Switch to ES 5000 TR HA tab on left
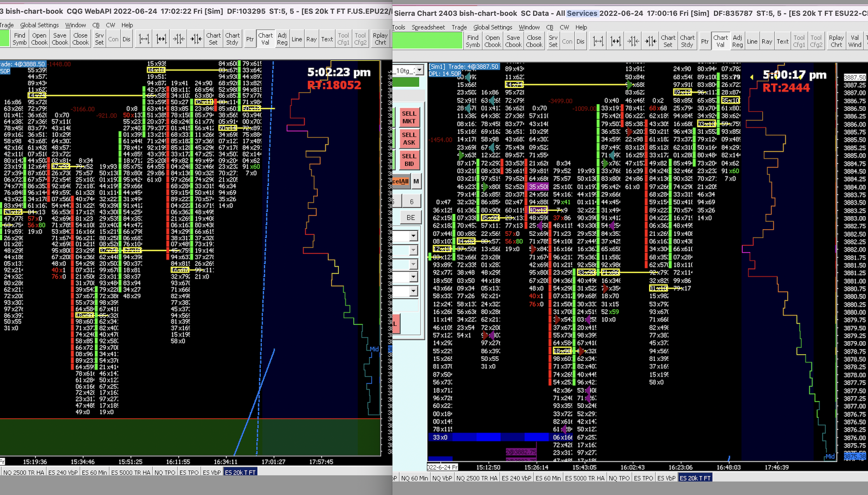 tap(131, 472)
